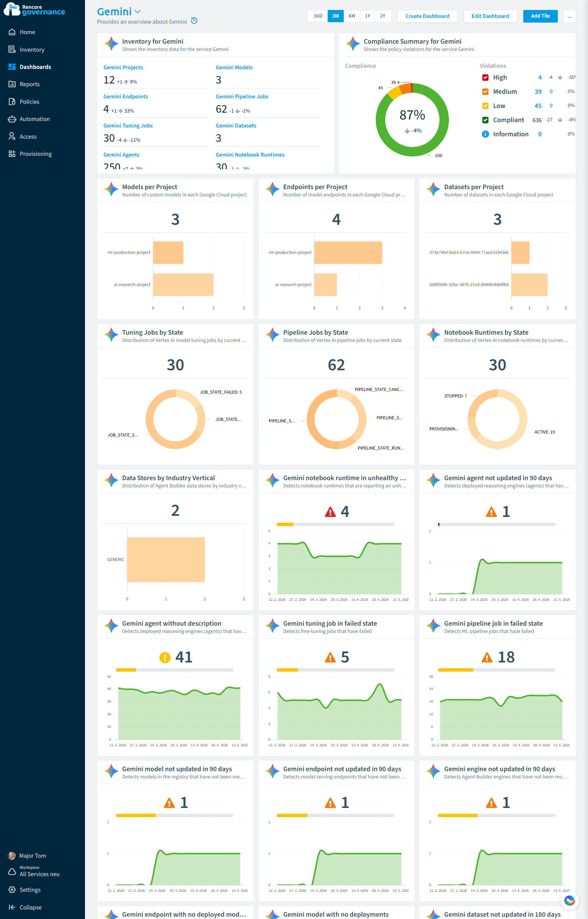588x919 pixels.
Task: Toggle the High violations checkbox
Action: [x=485, y=77]
